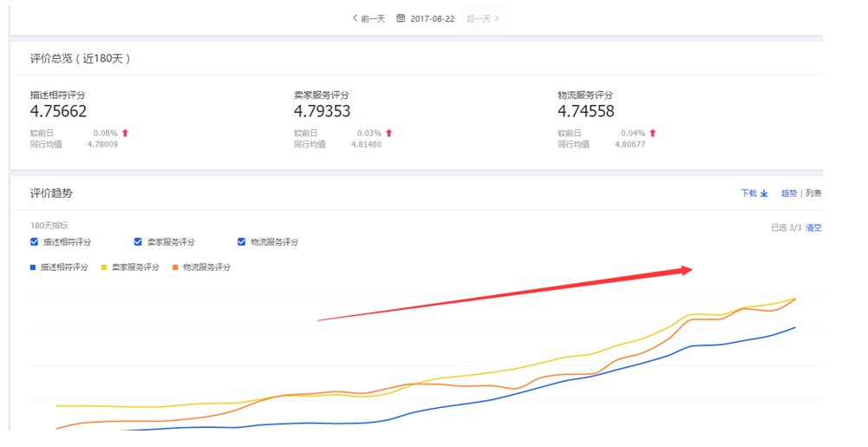Viewport: 868px width, 447px height.
Task: Click the red up arrow under 卖家服务评分
Action: (x=388, y=133)
